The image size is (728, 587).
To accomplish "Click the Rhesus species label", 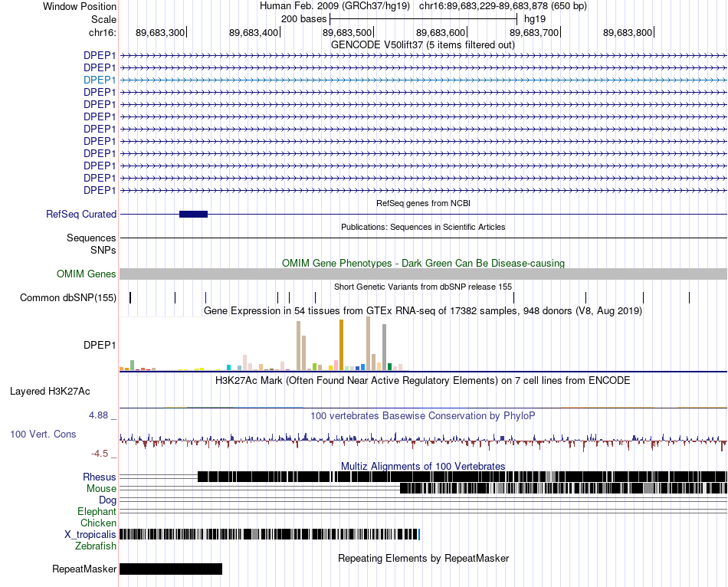I will click(x=100, y=477).
